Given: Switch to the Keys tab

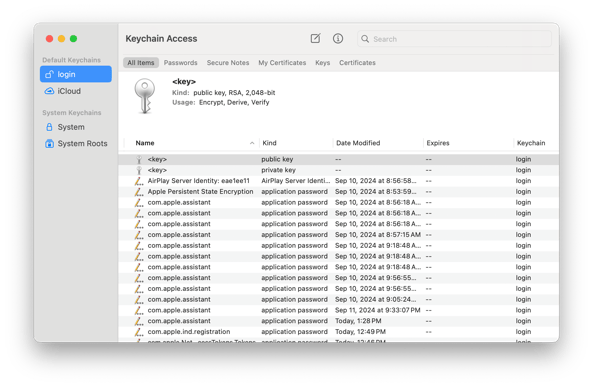Looking at the screenshot, I should point(323,63).
